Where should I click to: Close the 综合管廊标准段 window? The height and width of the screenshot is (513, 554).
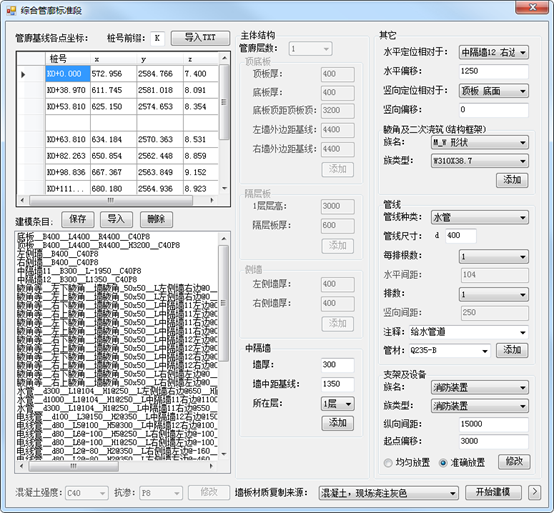[x=532, y=7]
